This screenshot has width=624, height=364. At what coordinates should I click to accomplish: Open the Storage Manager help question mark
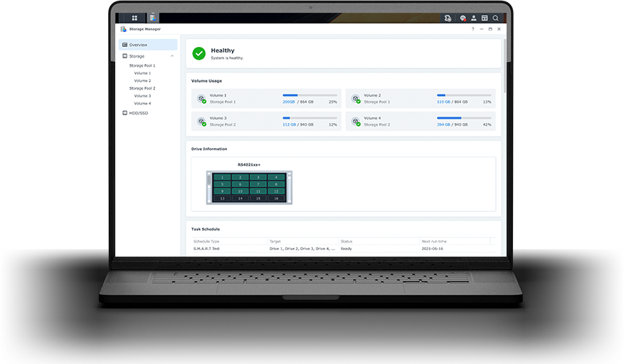pyautogui.click(x=473, y=29)
